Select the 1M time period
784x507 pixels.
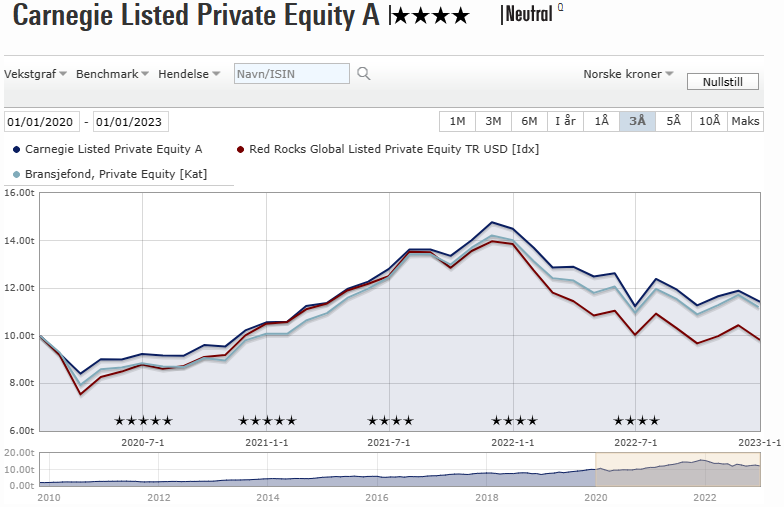(457, 122)
